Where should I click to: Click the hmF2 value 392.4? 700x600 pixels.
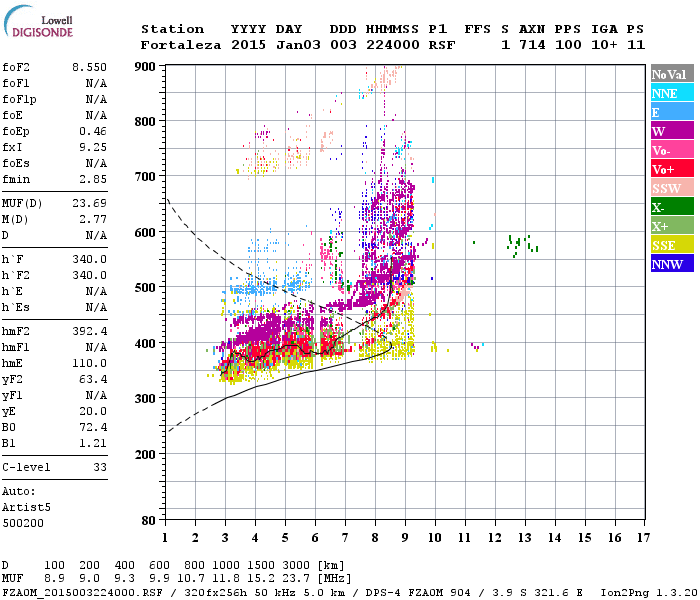[x=90, y=331]
